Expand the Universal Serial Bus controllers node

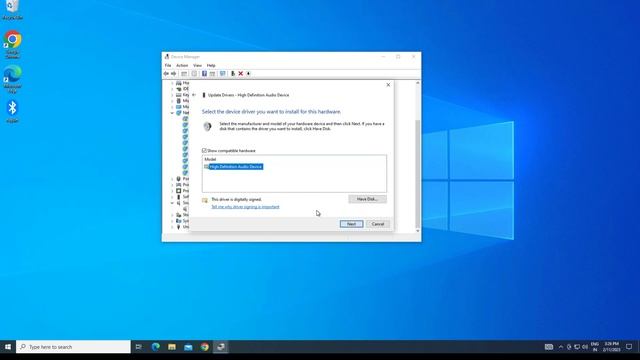click(172, 227)
